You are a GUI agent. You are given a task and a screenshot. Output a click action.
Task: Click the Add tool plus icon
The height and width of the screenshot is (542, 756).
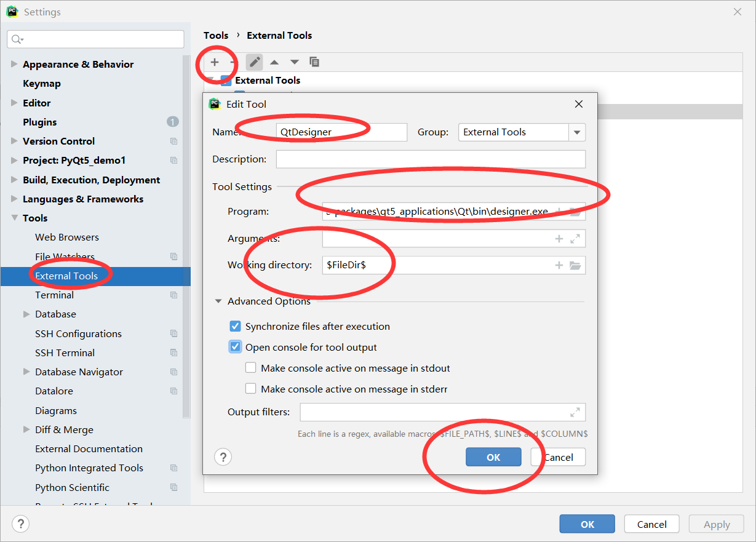215,62
